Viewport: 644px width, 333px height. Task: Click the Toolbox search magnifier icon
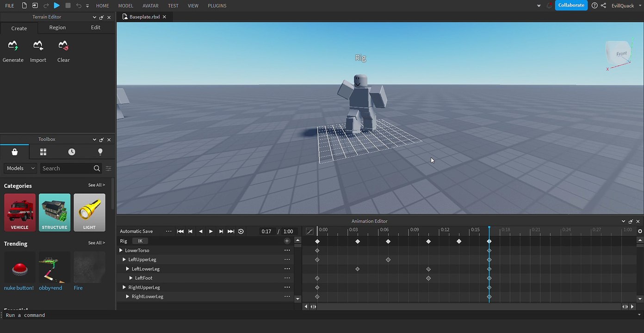(x=97, y=168)
